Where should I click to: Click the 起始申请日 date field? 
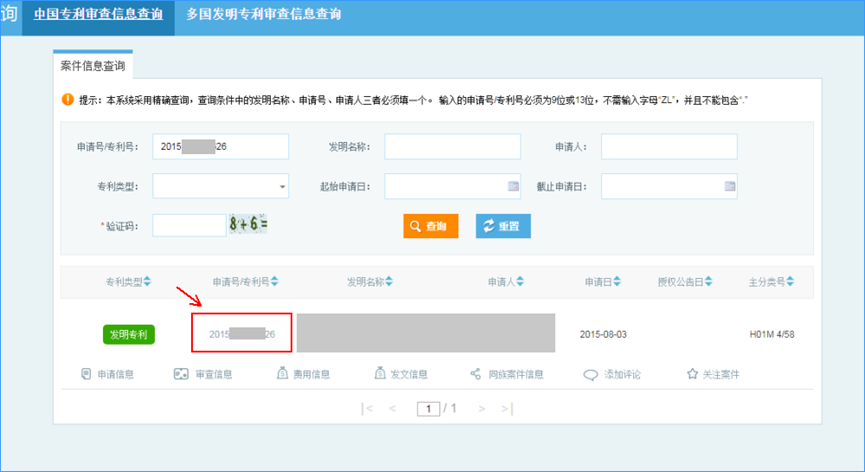pyautogui.click(x=452, y=186)
